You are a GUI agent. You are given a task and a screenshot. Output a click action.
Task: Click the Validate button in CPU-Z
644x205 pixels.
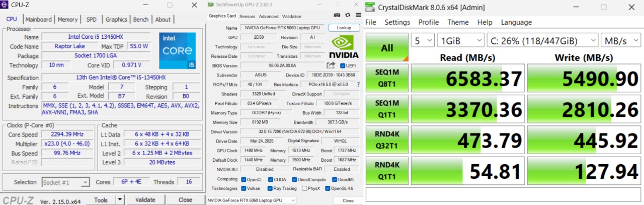point(145,200)
